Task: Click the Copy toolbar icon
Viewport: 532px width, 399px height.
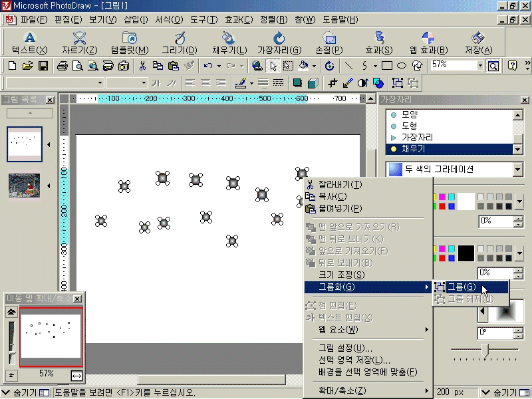Action: pyautogui.click(x=158, y=65)
